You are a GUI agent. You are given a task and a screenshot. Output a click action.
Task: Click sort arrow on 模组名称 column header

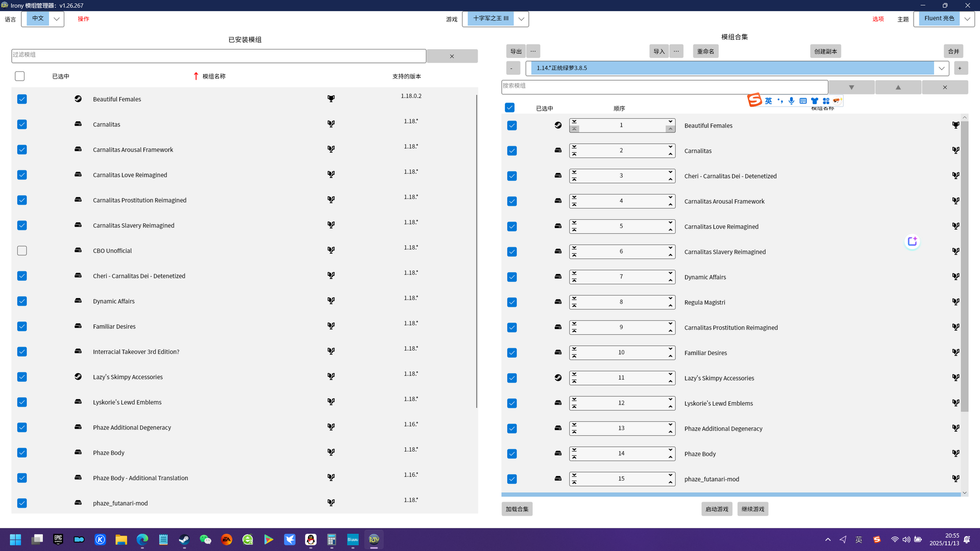pos(196,76)
